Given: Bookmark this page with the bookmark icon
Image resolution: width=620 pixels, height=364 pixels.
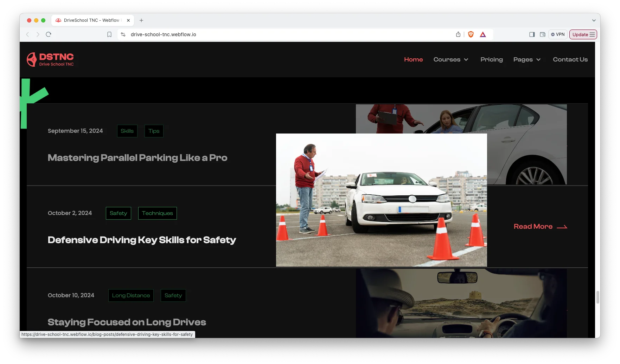Looking at the screenshot, I should [x=109, y=34].
